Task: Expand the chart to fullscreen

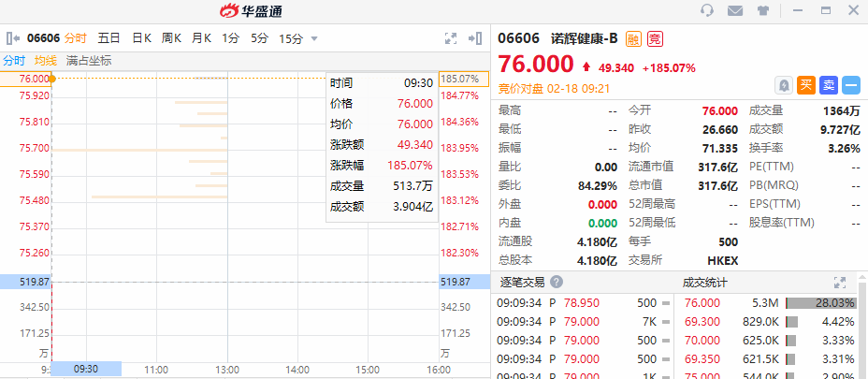Action: click(451, 38)
